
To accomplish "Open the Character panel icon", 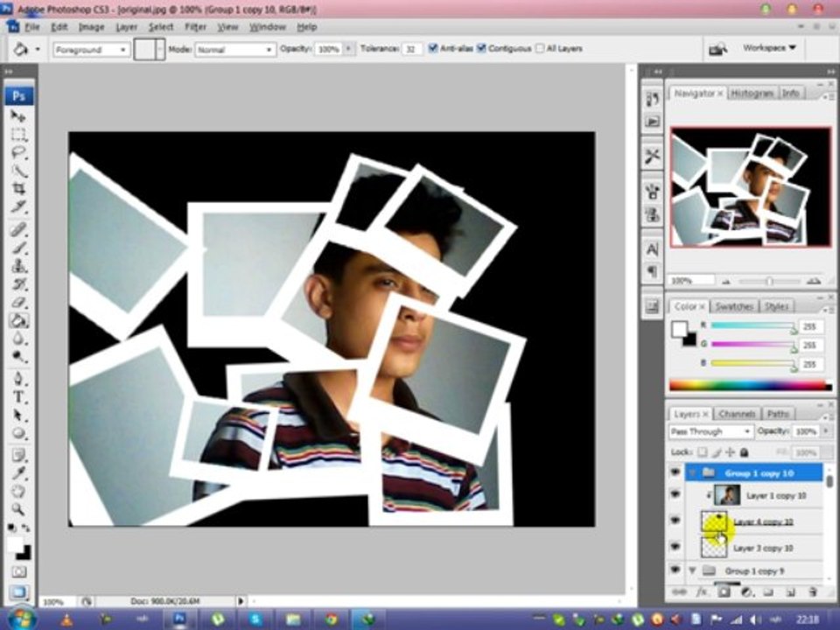I will point(652,249).
